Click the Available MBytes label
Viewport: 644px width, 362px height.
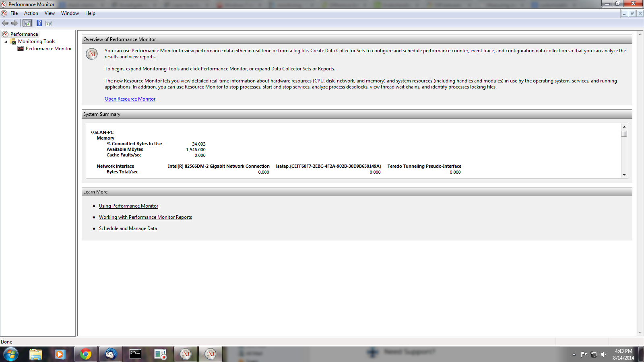click(x=125, y=149)
